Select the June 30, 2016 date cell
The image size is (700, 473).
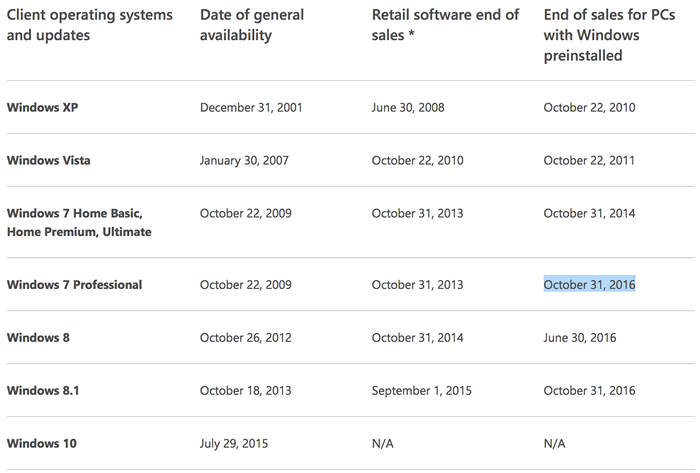580,337
